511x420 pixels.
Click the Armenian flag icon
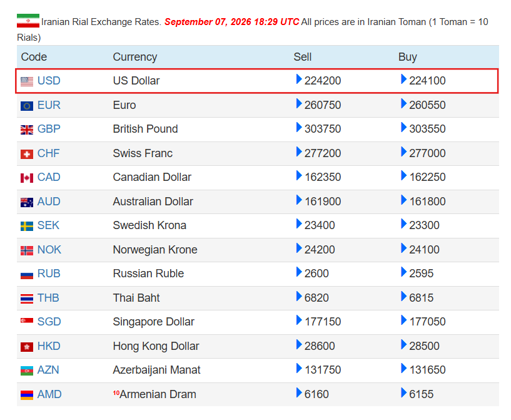tap(27, 395)
